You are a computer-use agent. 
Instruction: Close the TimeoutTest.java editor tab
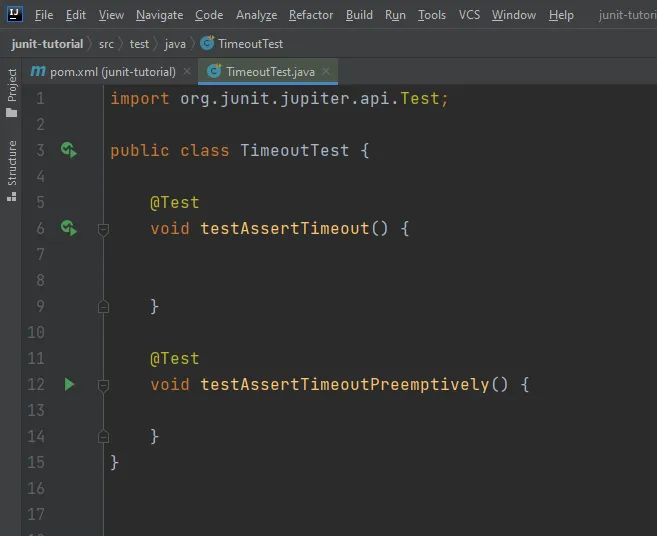coord(326,72)
